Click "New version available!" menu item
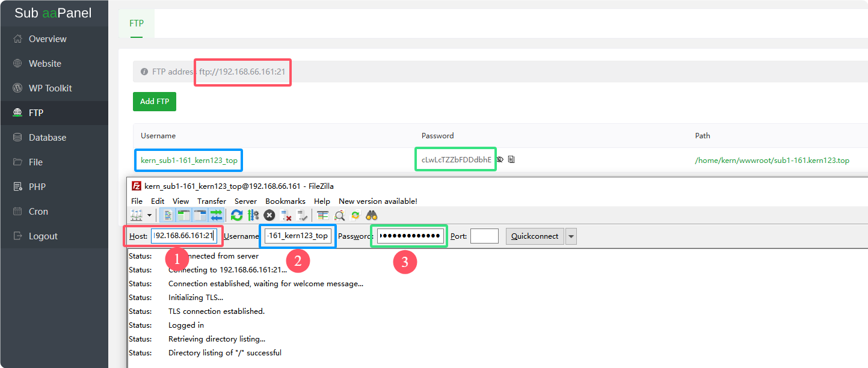Screen dimensions: 868x368 pos(378,201)
